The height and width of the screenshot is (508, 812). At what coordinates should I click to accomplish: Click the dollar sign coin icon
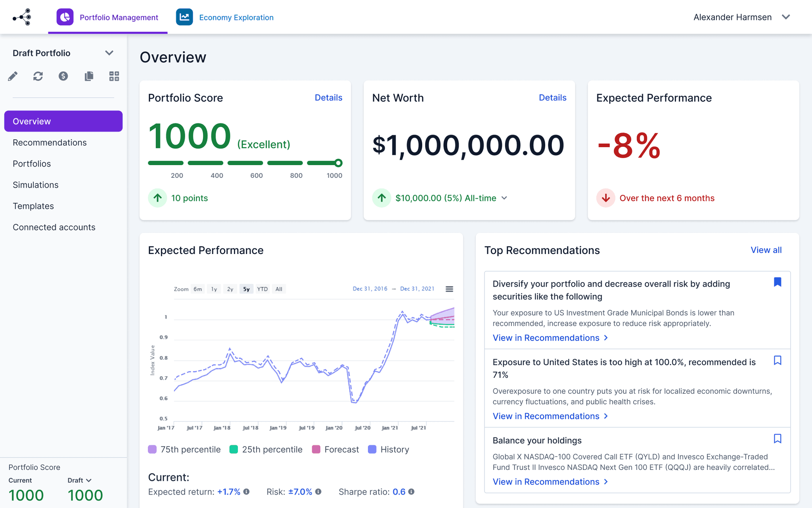pos(63,76)
